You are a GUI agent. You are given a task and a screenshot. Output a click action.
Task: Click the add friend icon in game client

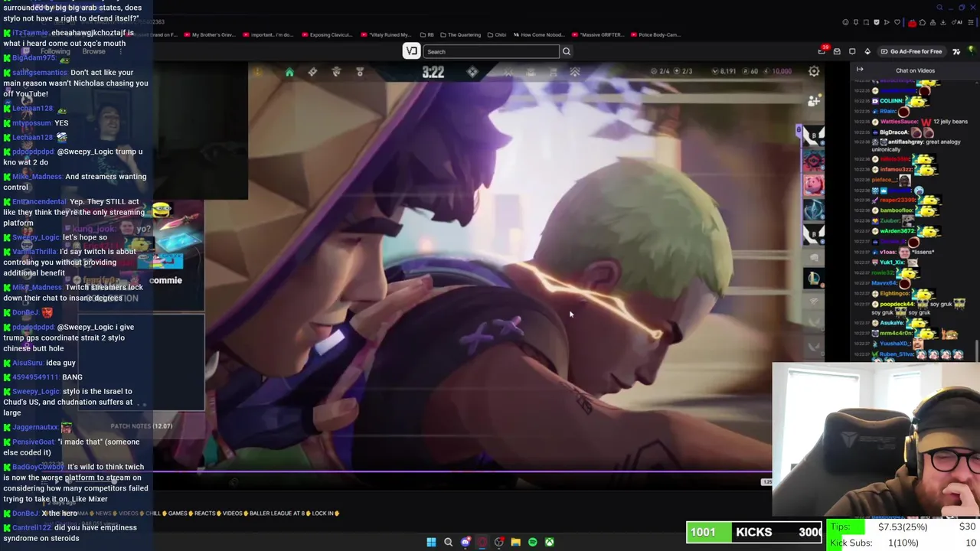[x=813, y=100]
